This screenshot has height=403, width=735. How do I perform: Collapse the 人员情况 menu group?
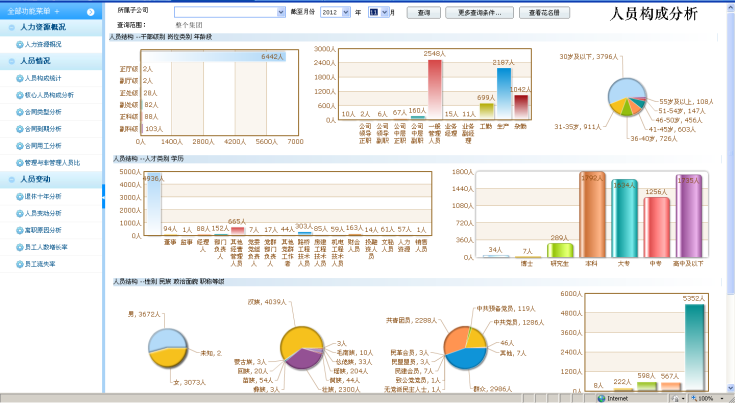(12, 60)
